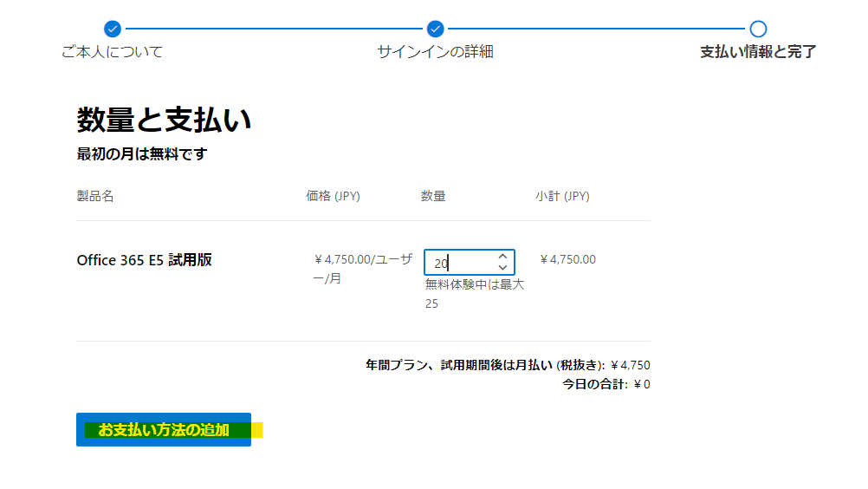
Task: Click the 無料体験中は最大 25 note
Action: pyautogui.click(x=475, y=294)
